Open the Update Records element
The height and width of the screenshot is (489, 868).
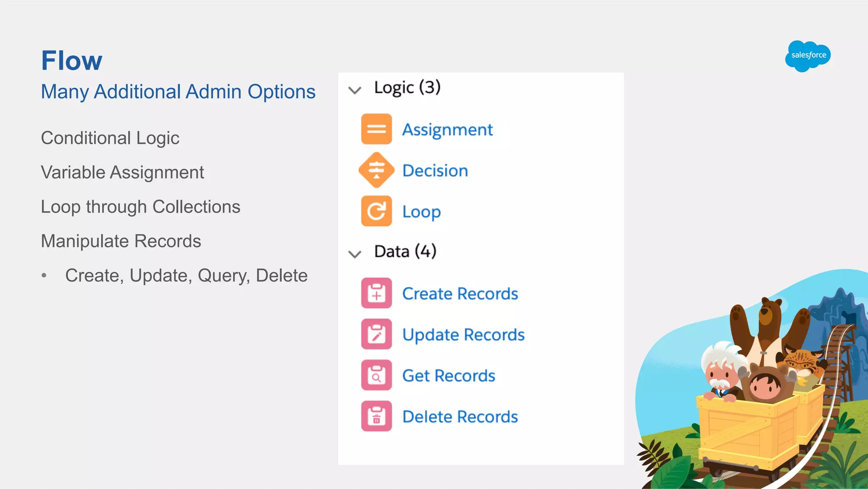464,335
